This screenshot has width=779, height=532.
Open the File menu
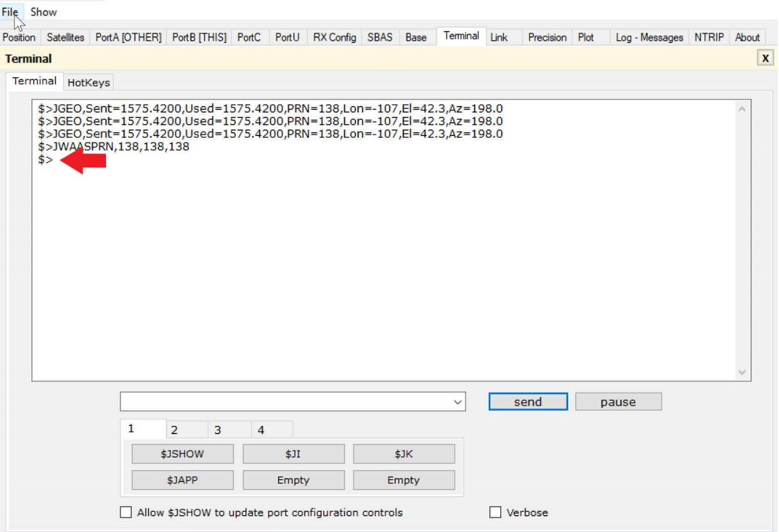click(10, 12)
